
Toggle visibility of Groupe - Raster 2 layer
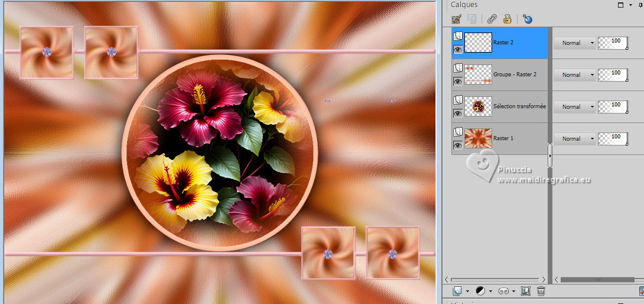point(458,82)
